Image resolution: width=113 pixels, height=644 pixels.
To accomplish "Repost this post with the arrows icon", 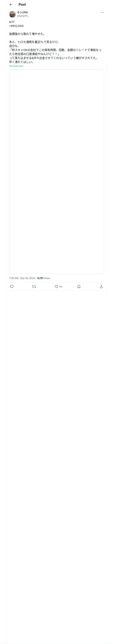I will pos(34,287).
